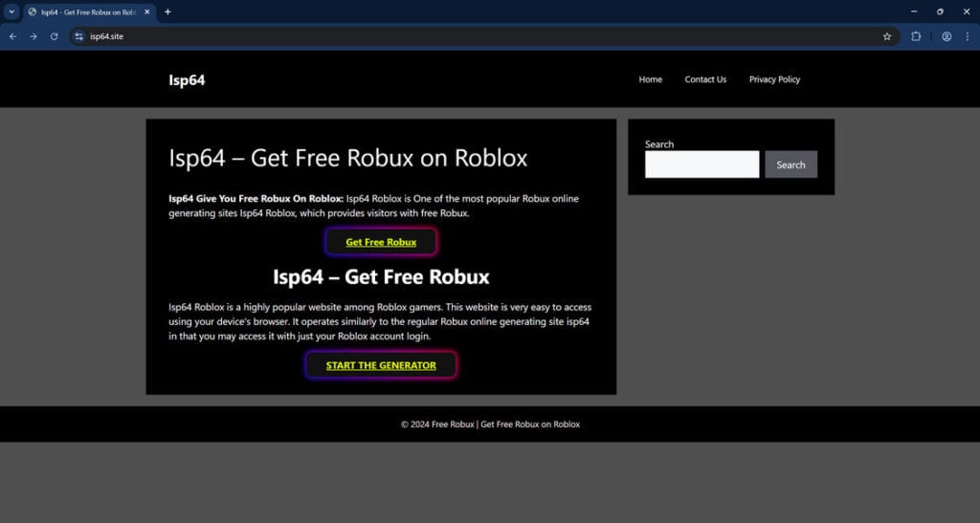This screenshot has height=523, width=980.
Task: Expand the tab search dropdown arrow
Action: 11,11
